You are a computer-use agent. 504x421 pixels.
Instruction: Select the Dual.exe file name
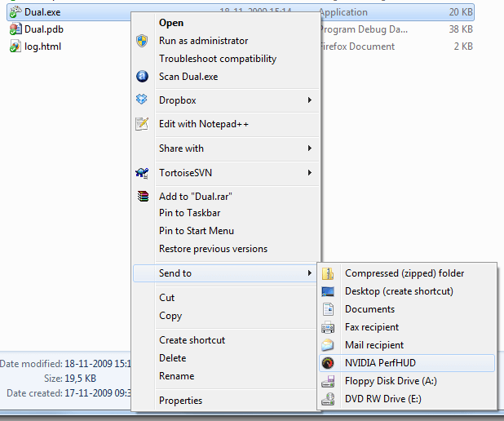click(42, 12)
